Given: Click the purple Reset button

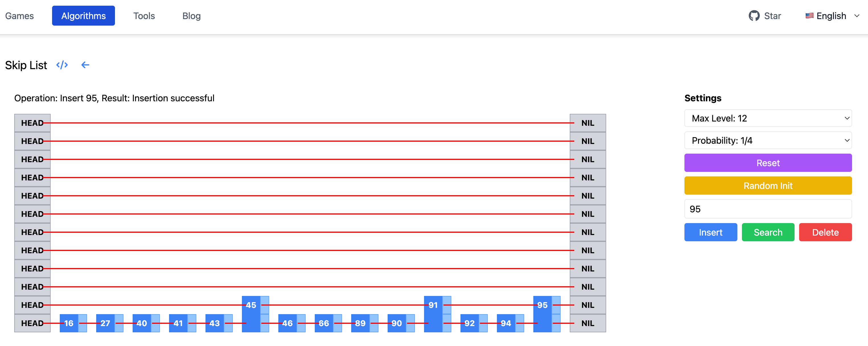Looking at the screenshot, I should (768, 163).
